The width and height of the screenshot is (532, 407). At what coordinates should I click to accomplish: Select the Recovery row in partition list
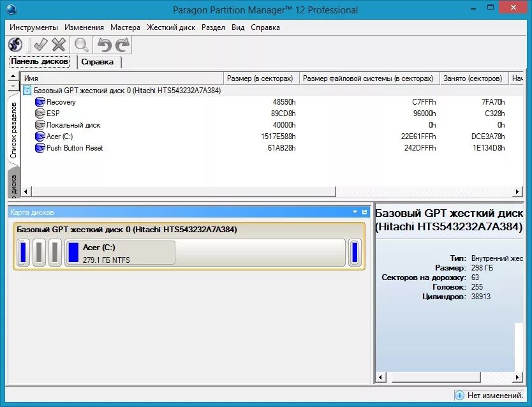pos(272,102)
